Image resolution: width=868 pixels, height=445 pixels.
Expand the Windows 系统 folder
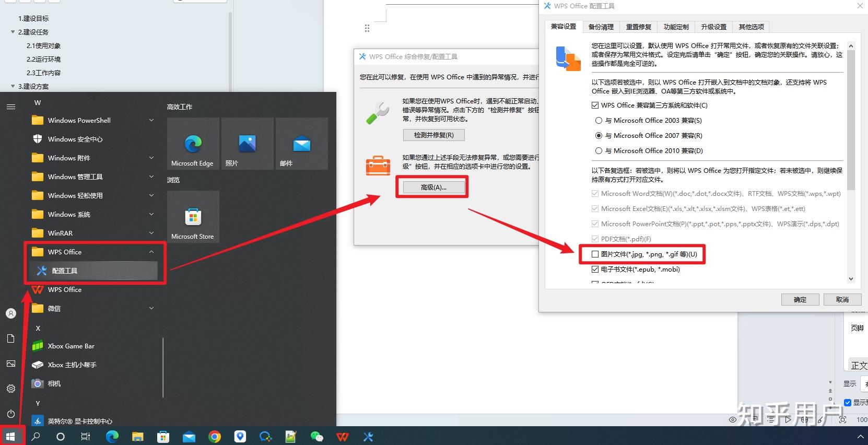[x=151, y=214]
